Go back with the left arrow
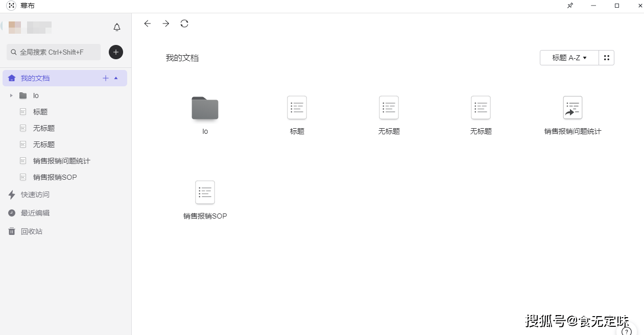This screenshot has width=644, height=335. [x=147, y=23]
